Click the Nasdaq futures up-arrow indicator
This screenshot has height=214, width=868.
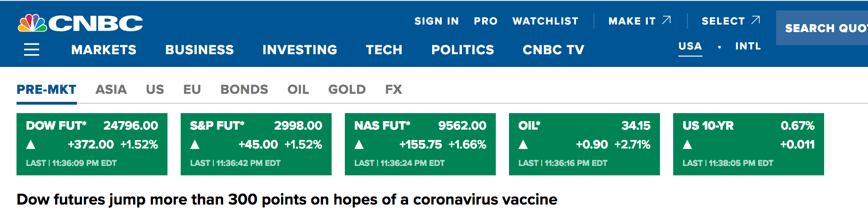(x=359, y=145)
